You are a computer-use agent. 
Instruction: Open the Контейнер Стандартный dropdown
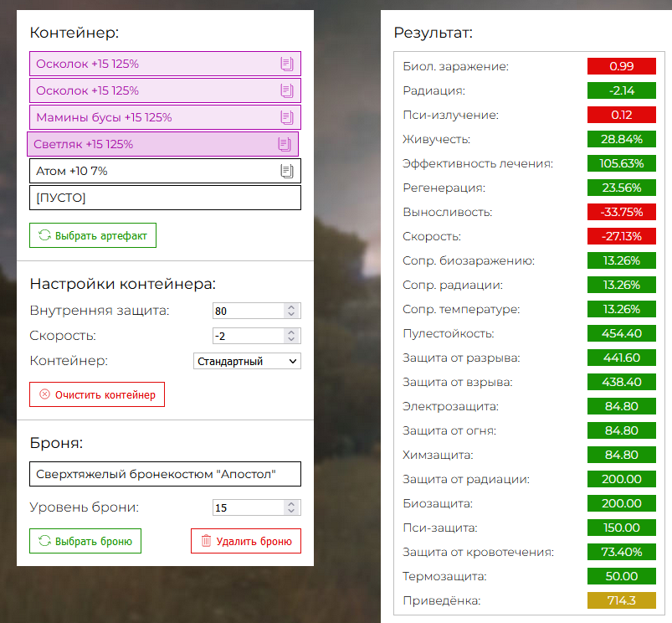click(247, 361)
